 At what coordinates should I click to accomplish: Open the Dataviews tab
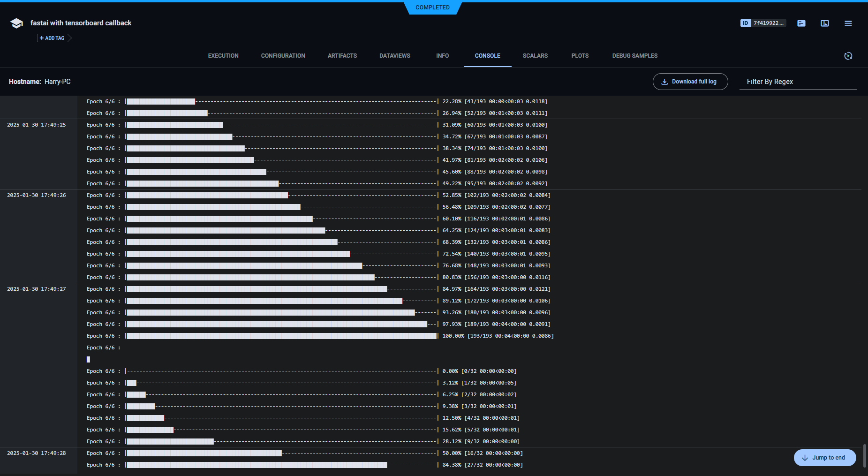click(394, 56)
